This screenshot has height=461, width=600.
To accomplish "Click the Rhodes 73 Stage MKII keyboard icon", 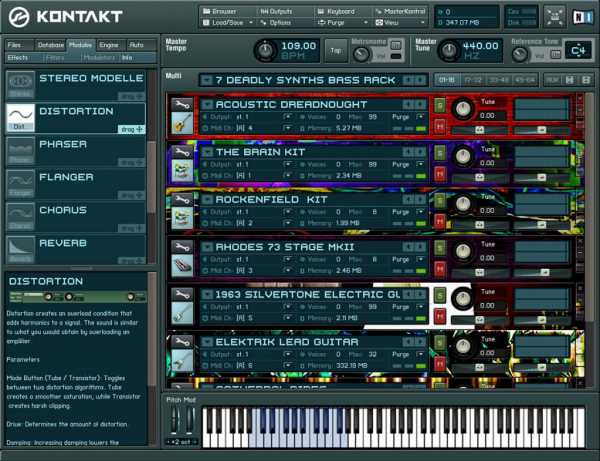I will pos(182,265).
